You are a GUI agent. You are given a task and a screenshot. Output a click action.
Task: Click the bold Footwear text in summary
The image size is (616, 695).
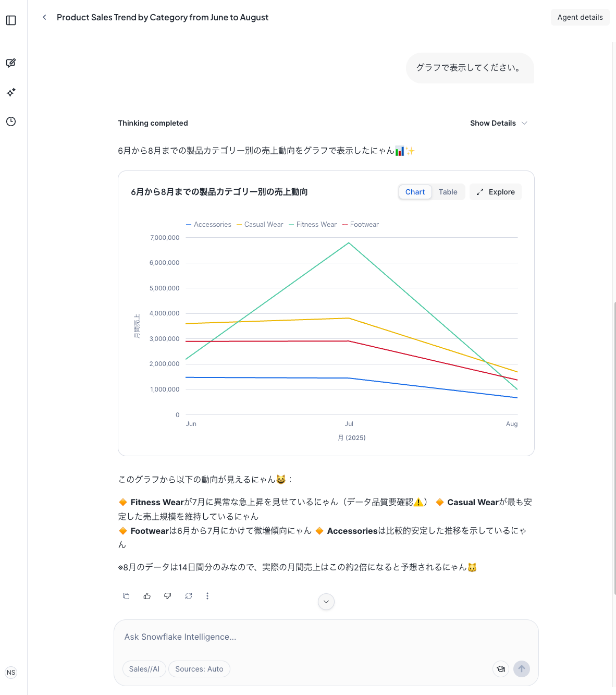pos(150,531)
